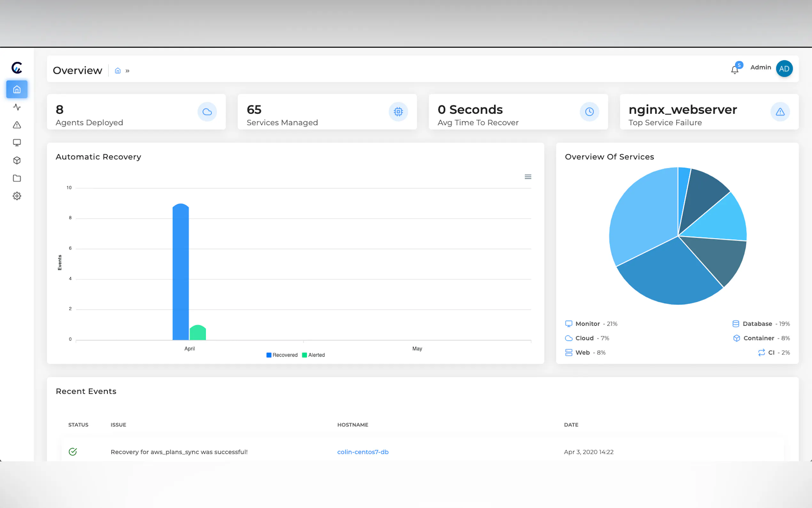Image resolution: width=812 pixels, height=508 pixels.
Task: Click the Monitor legend icon
Action: pyautogui.click(x=569, y=324)
